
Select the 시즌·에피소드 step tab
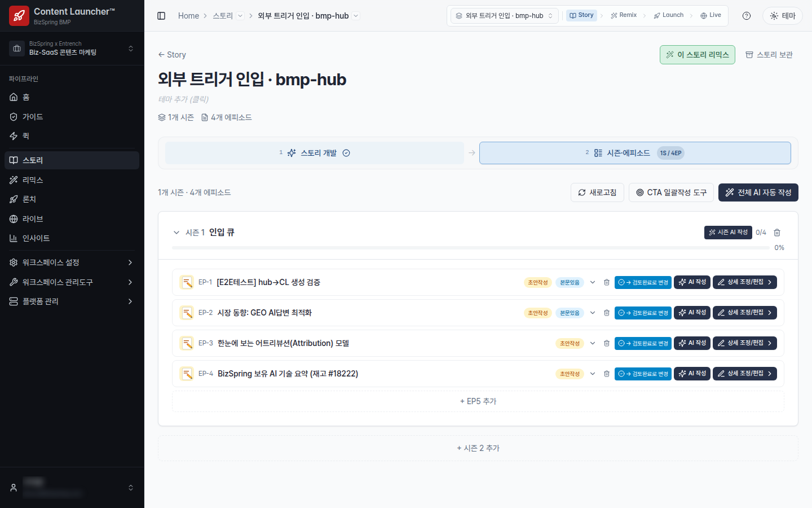(x=635, y=153)
